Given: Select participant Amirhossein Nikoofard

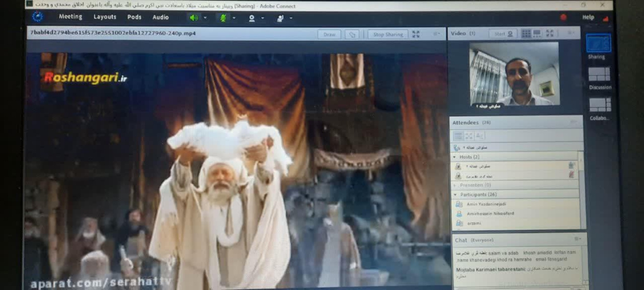Looking at the screenshot, I should pos(515,214).
